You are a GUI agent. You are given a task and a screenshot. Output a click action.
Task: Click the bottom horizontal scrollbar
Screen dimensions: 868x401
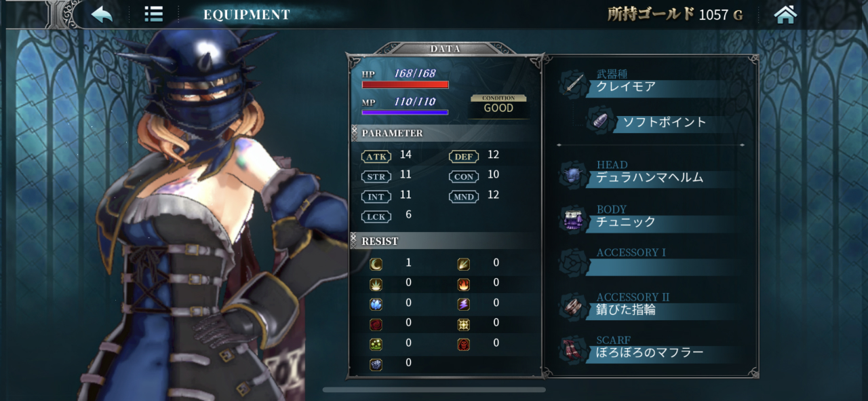pos(434,390)
